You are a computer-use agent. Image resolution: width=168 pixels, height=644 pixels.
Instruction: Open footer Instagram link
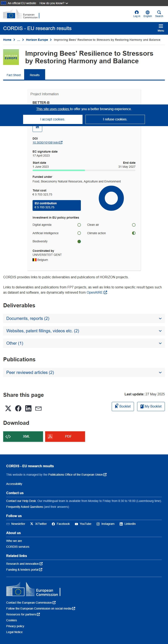(x=105, y=524)
